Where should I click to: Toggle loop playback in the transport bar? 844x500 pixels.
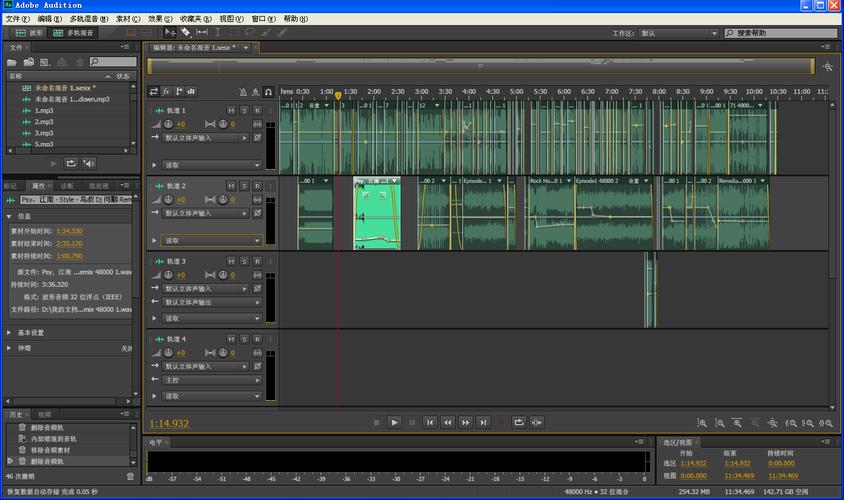(x=518, y=423)
